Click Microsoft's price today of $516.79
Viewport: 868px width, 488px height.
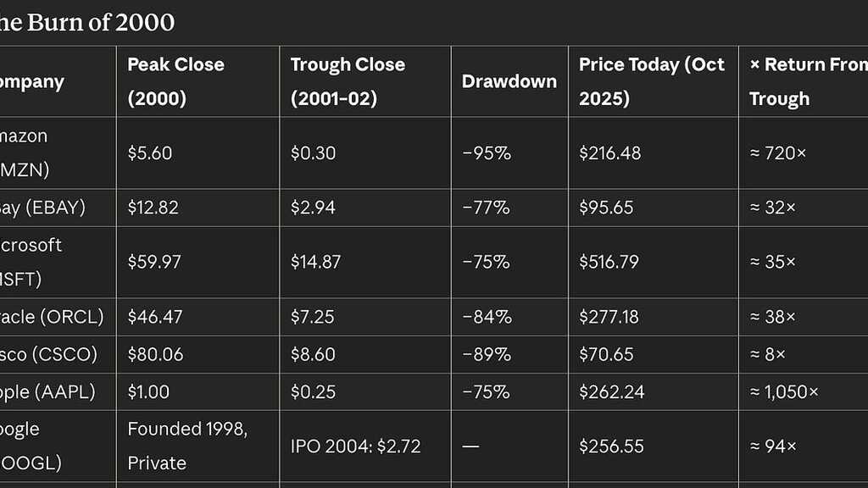tap(609, 262)
